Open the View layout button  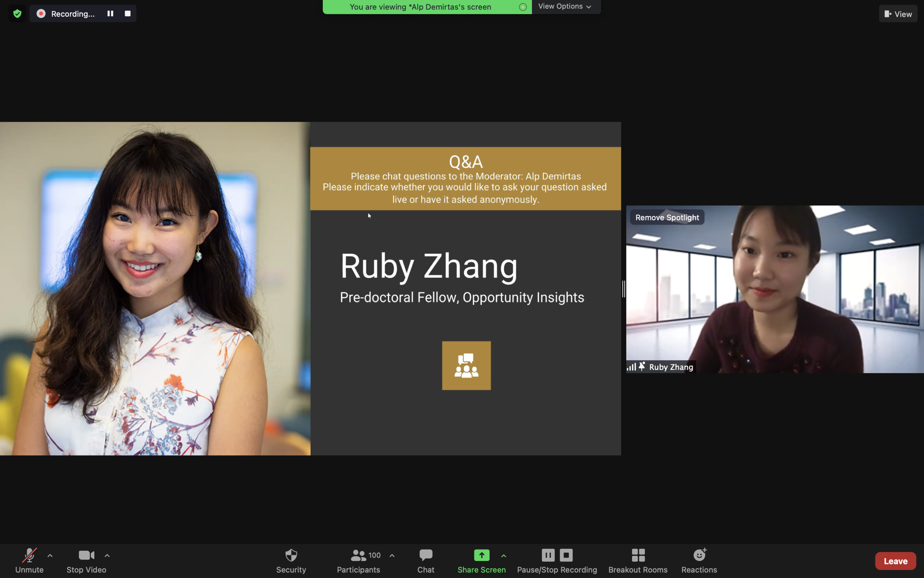[x=898, y=14]
